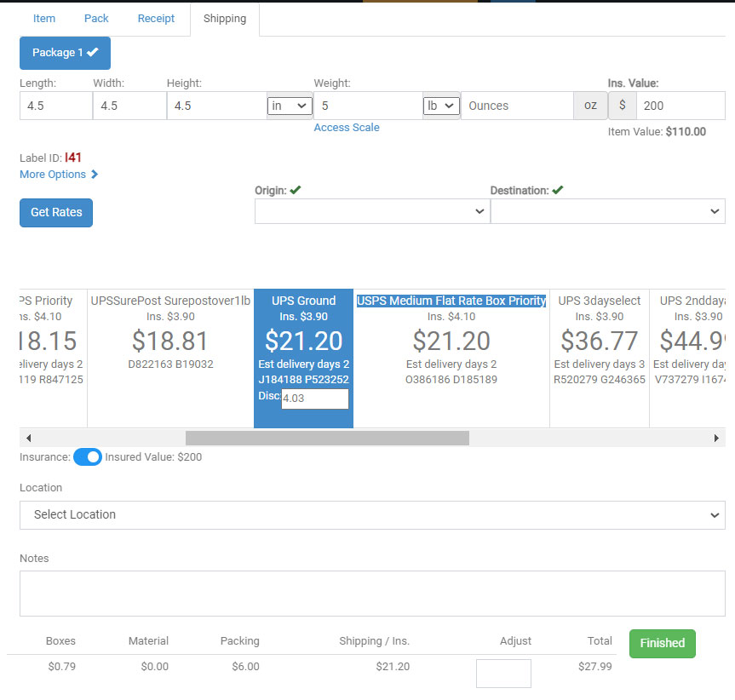Open the weight unit dropdown showing lb

click(x=440, y=106)
